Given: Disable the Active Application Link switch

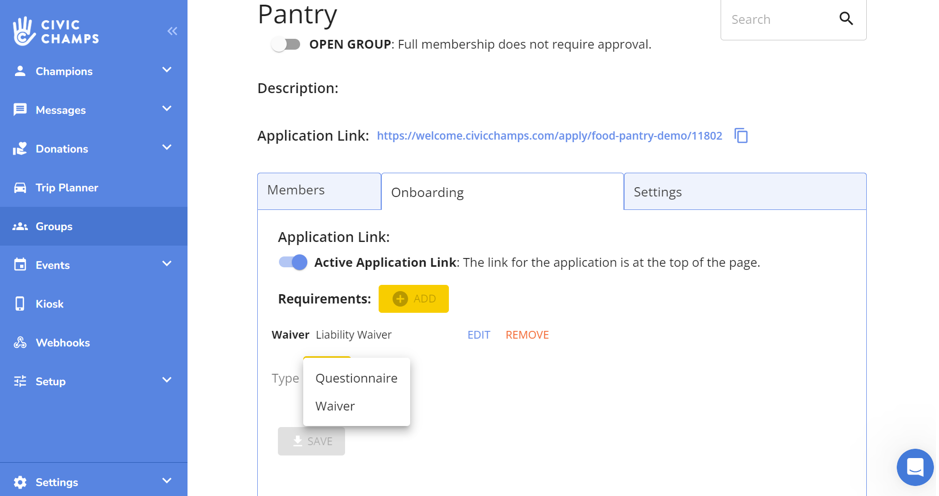Looking at the screenshot, I should click(x=293, y=263).
